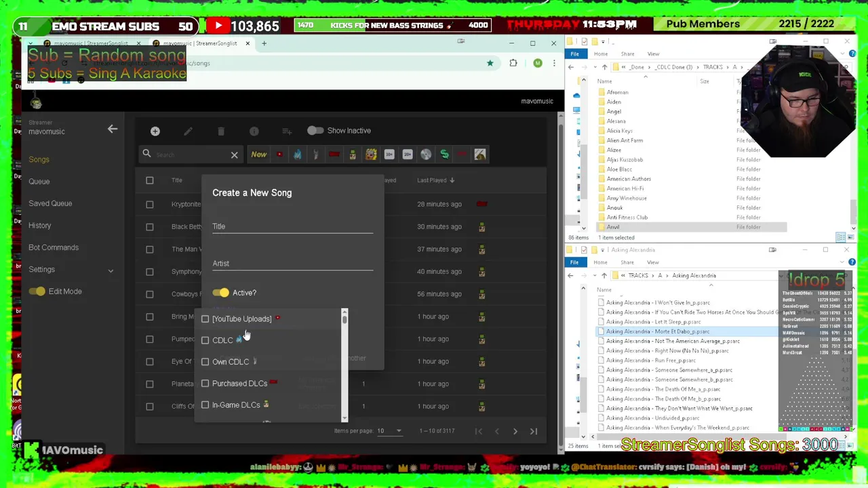
Task: Expand the Settings sidebar section
Action: click(x=111, y=270)
